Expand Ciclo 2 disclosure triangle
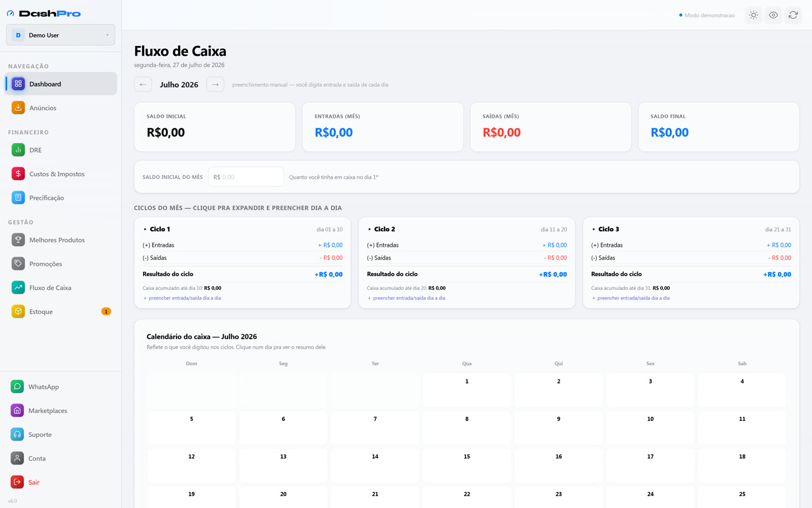This screenshot has width=812, height=508. (x=370, y=230)
